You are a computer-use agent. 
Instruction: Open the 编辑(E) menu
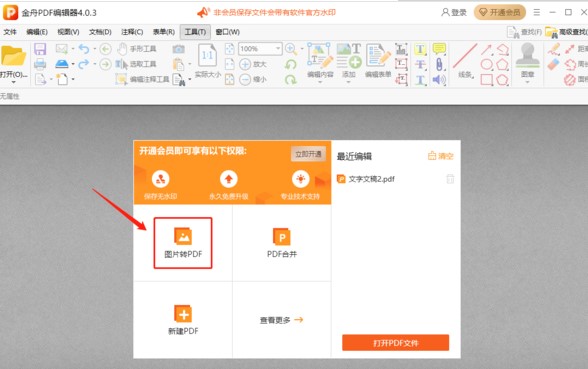pyautogui.click(x=37, y=32)
